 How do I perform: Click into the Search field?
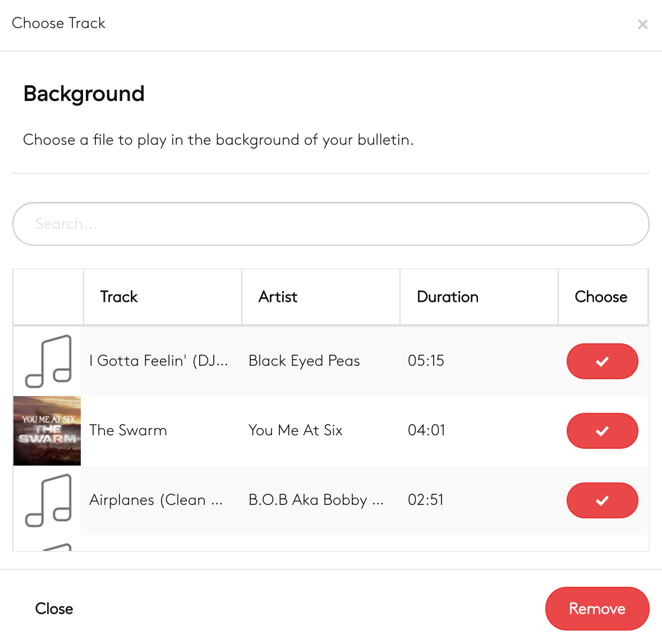pyautogui.click(x=330, y=224)
